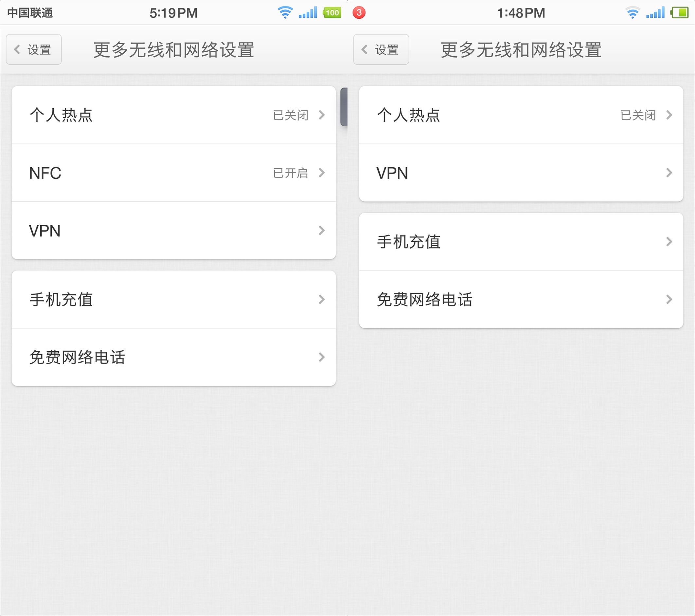Tap the Wi-Fi icon in the left status bar

point(285,12)
